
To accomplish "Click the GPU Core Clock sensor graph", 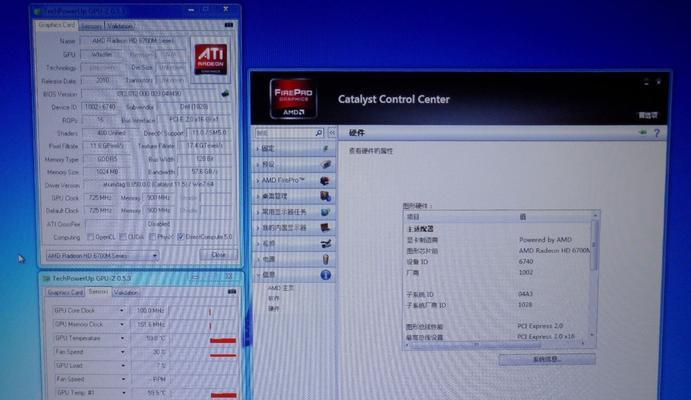I will pos(203,311).
